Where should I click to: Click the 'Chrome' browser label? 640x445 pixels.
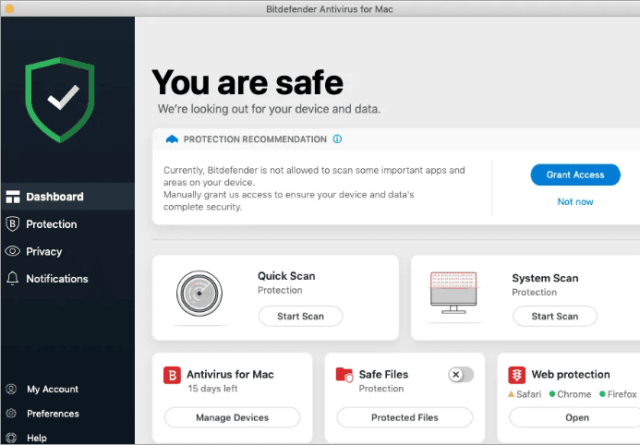click(x=574, y=394)
